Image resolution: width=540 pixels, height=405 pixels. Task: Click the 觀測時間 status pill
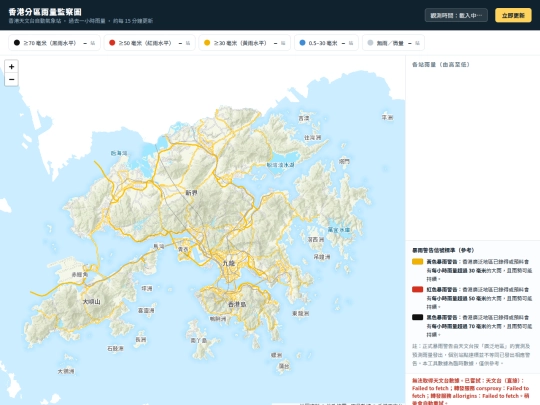point(456,15)
